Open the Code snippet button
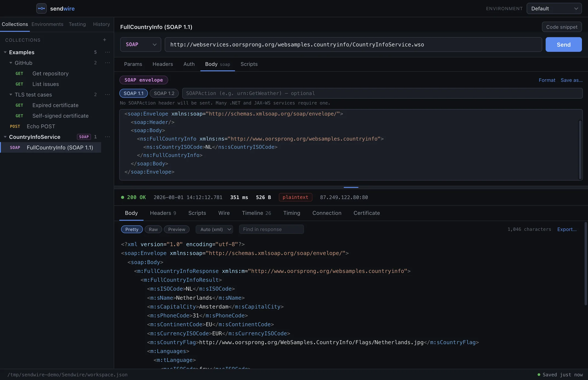Viewport: 588px width, 380px height. 562,27
